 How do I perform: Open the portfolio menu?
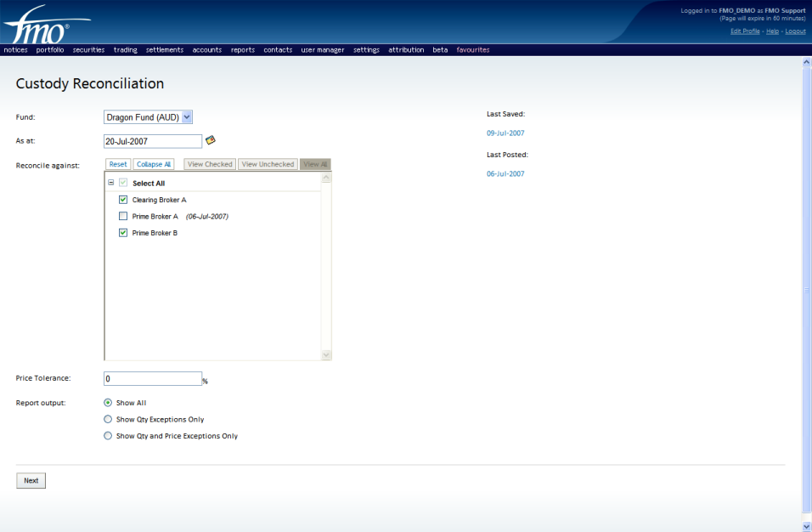pos(50,50)
